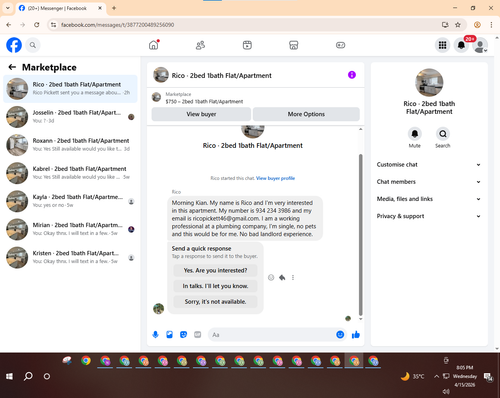Expand the Customise chat section
This screenshot has width=500, height=398.
(429, 164)
